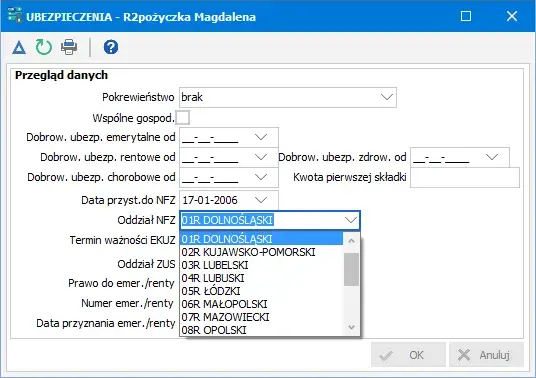Click the list scroll down arrow

pyautogui.click(x=351, y=327)
